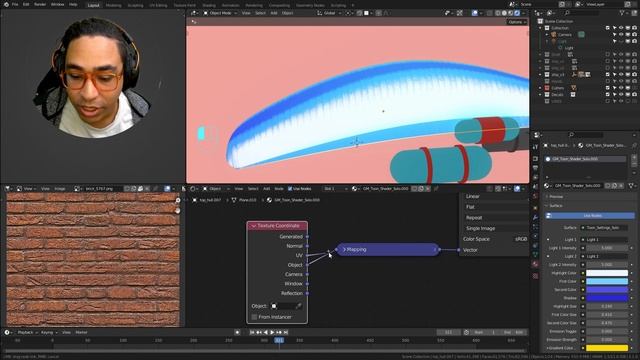640x360 pixels.
Task: Enable the From Instancer checkbox
Action: pyautogui.click(x=254, y=317)
